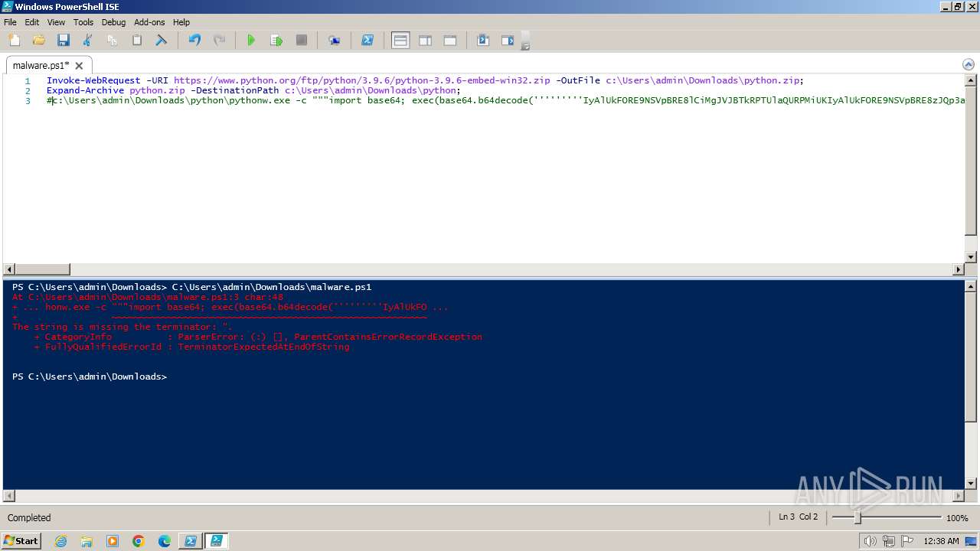Click the 12:38 AM system clock
Screen dimensions: 980x551
(941, 541)
